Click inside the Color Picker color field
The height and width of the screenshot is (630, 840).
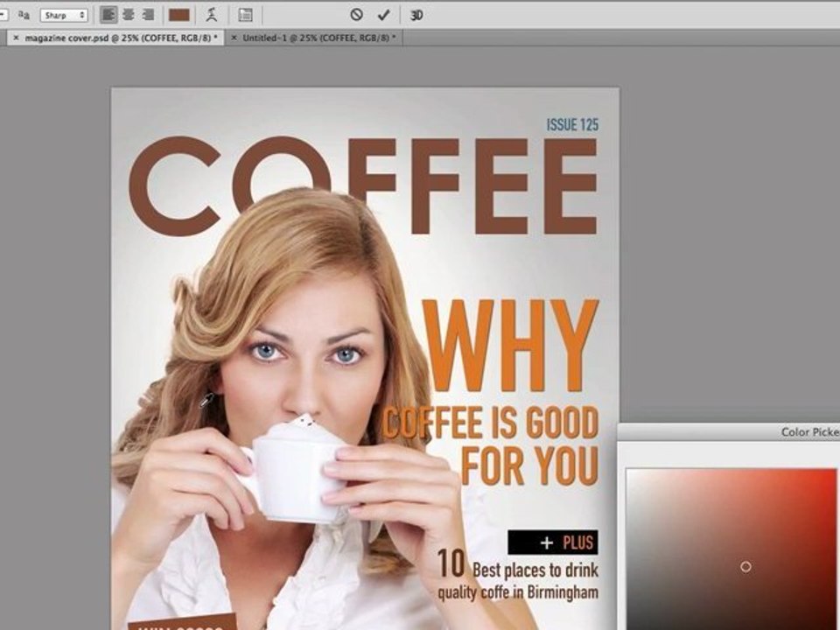(x=731, y=549)
